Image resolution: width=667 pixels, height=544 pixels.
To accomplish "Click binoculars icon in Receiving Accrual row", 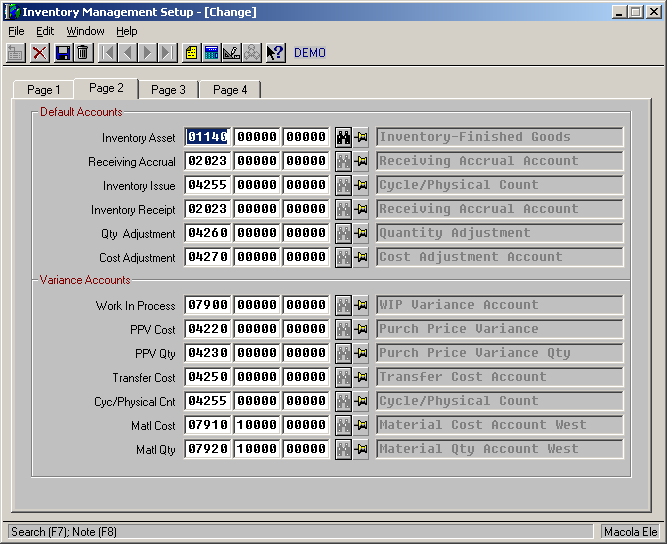I will [343, 161].
